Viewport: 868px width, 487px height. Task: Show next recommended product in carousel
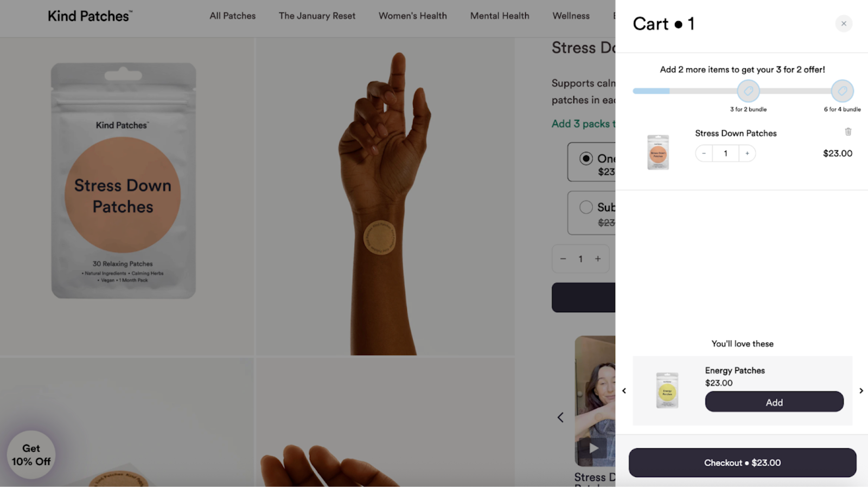coord(861,390)
